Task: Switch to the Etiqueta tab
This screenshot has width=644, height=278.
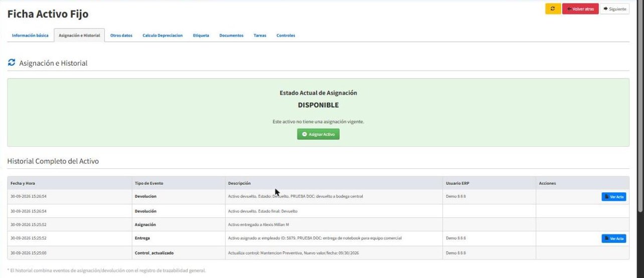Action: (201, 36)
